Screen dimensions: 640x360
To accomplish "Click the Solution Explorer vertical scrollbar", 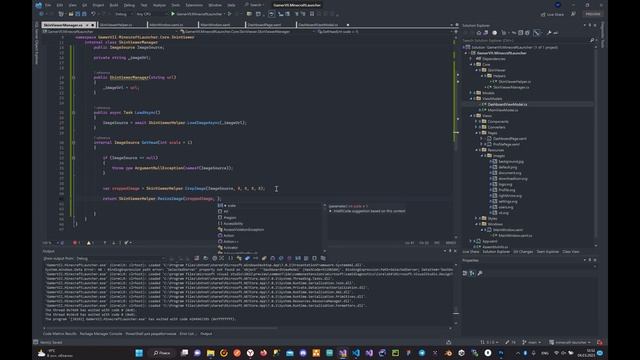I will 596,143.
